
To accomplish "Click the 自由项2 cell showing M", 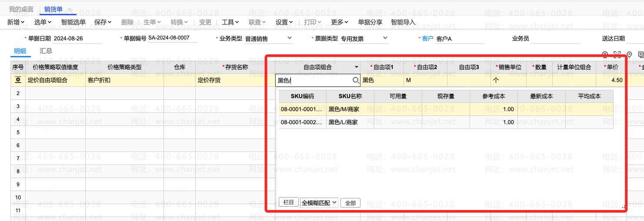I will (x=425, y=80).
